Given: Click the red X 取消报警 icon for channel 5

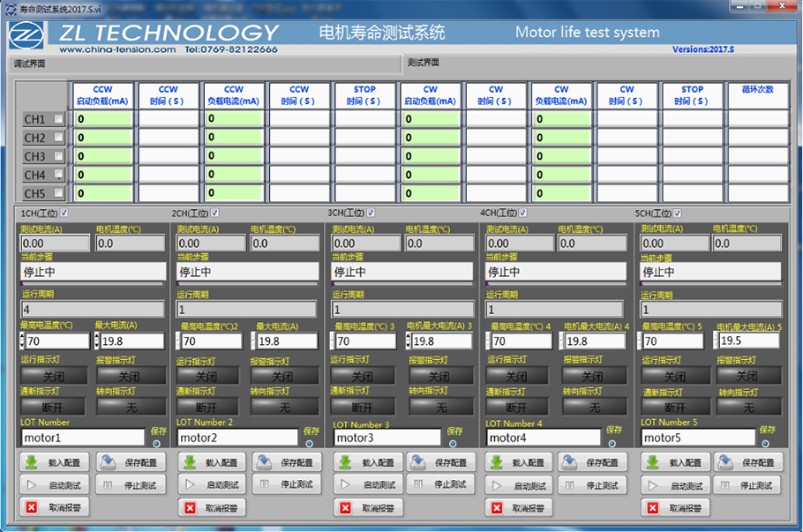Looking at the screenshot, I should click(x=653, y=508).
